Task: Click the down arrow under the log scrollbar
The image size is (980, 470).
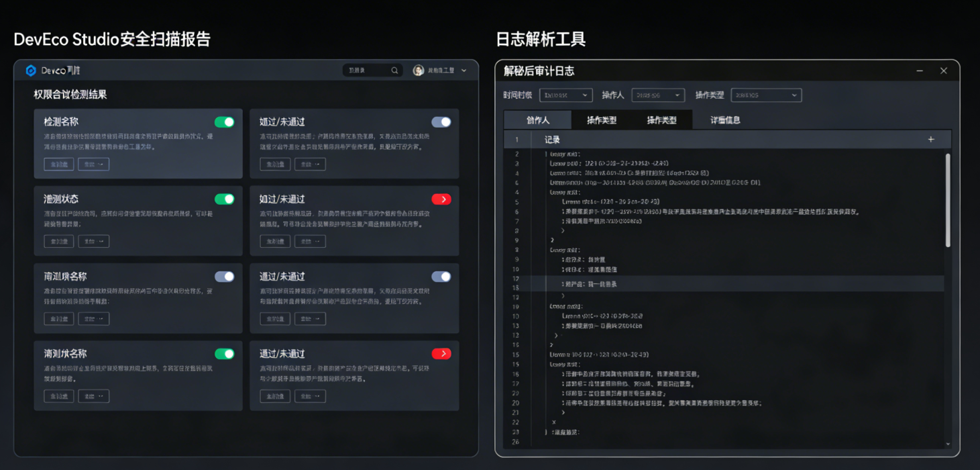Action: [948, 444]
